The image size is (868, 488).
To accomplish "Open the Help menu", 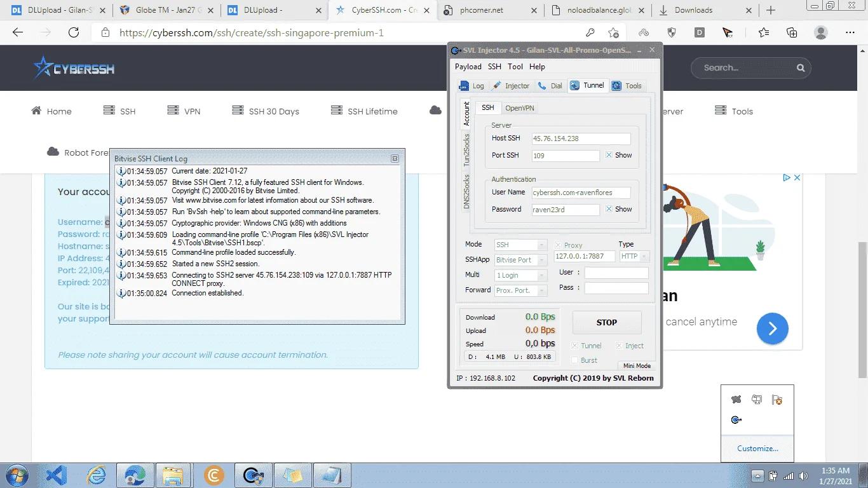I will click(x=537, y=67).
